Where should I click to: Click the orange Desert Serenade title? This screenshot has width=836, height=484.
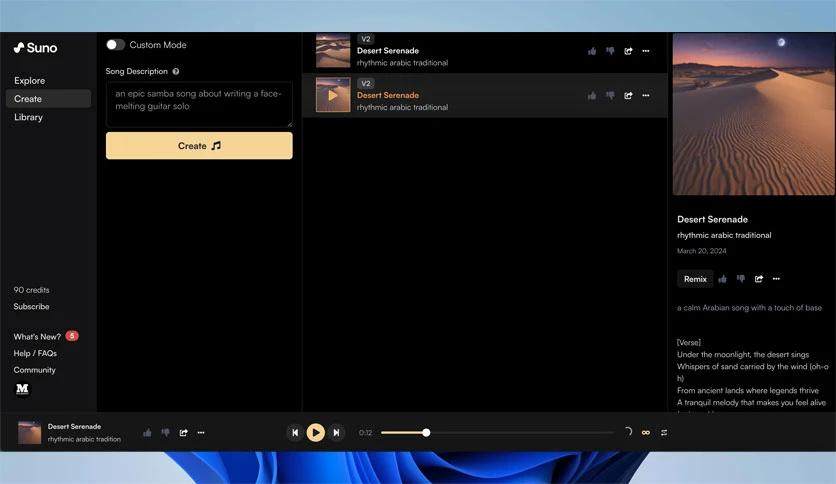tap(388, 95)
